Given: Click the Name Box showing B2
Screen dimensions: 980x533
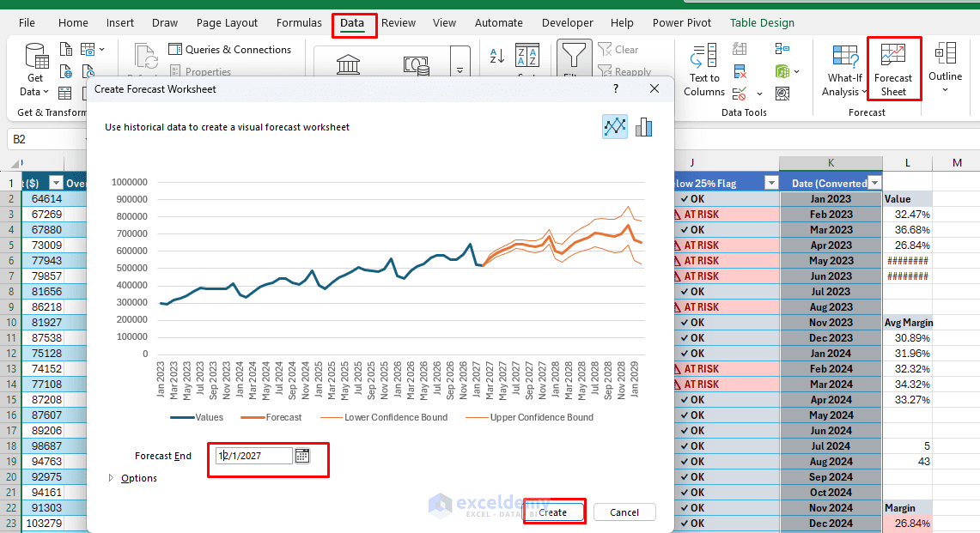Looking at the screenshot, I should click(x=47, y=139).
